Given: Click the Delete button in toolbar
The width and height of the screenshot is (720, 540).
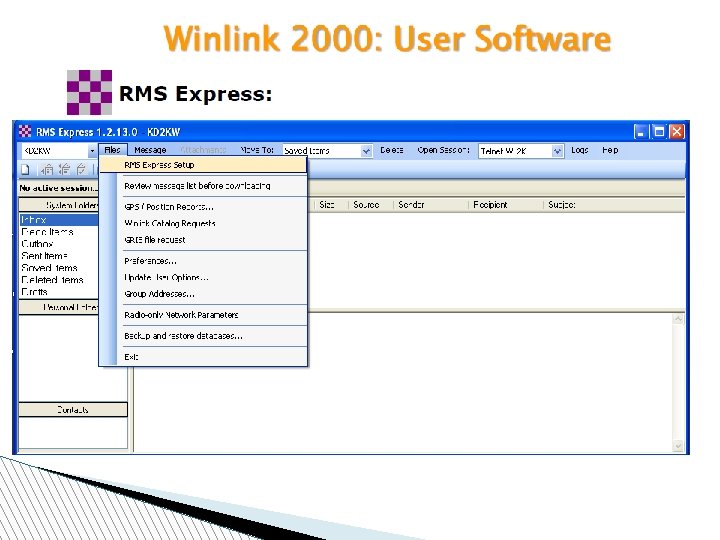Looking at the screenshot, I should (391, 150).
